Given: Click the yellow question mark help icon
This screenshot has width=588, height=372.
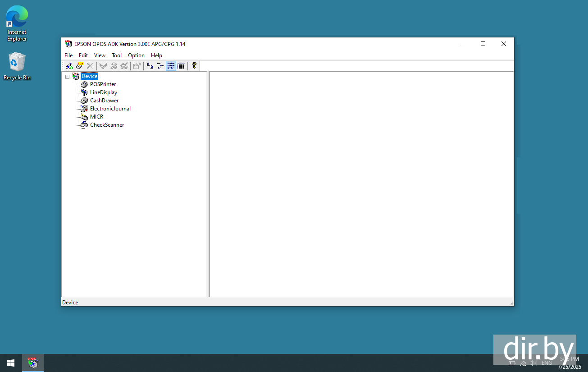Looking at the screenshot, I should tap(194, 66).
